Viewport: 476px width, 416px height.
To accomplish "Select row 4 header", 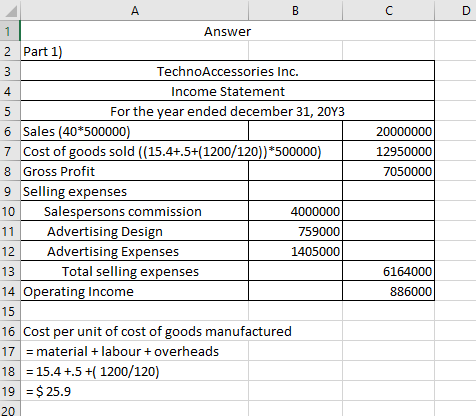I will coord(10,91).
